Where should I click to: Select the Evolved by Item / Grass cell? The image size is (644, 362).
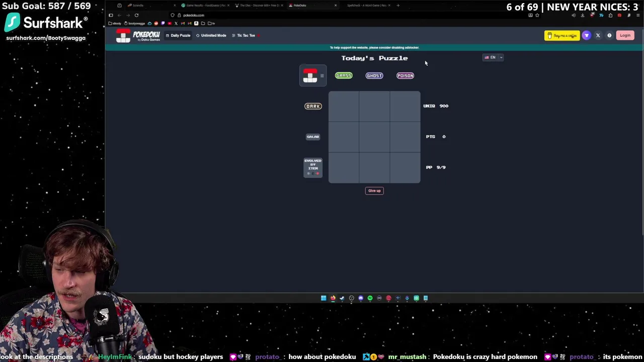pyautogui.click(x=344, y=167)
